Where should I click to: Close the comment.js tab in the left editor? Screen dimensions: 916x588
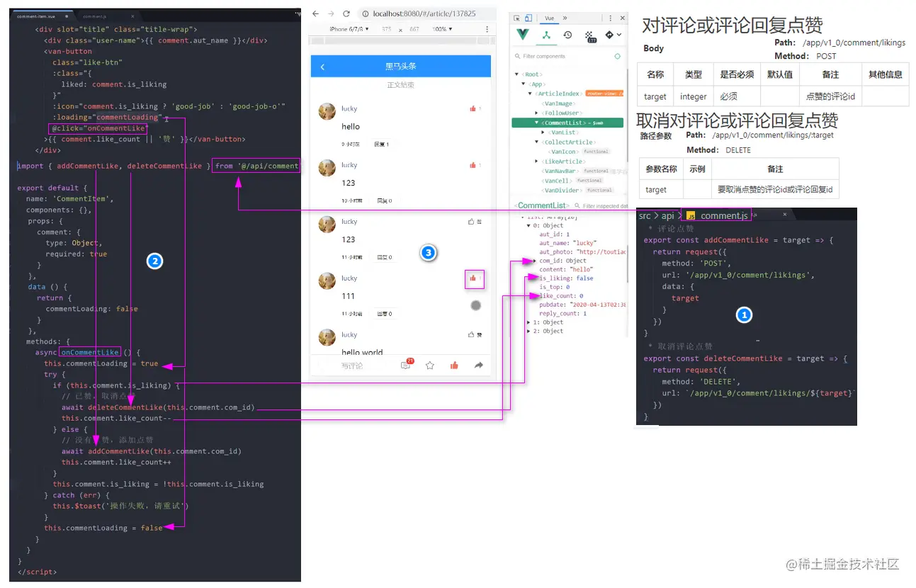[132, 16]
